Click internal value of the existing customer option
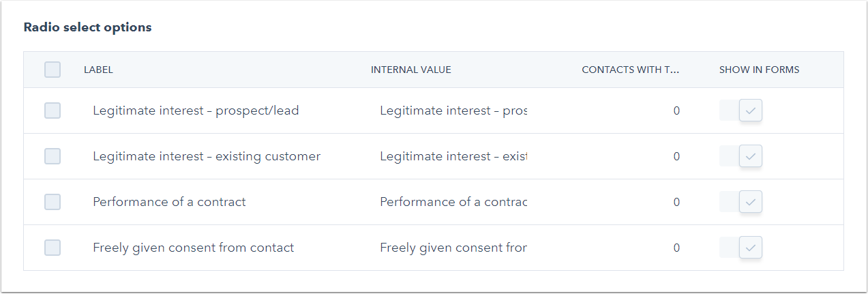 (453, 156)
